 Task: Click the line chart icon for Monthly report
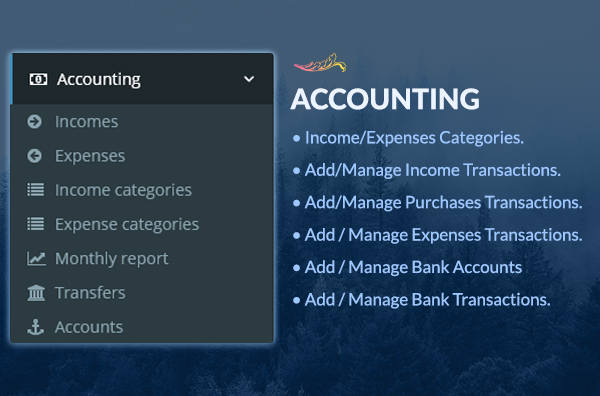pos(36,259)
